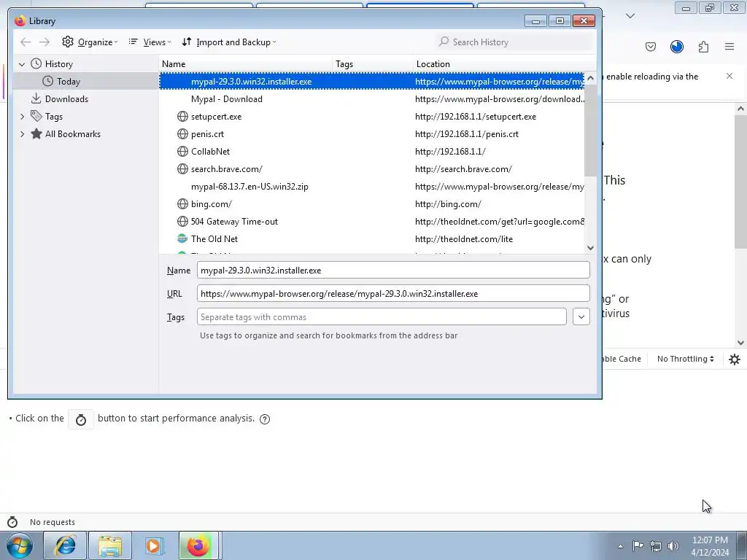Select the setupcert.exe history row
Image resolution: width=747 pixels, height=560 pixels.
371,117
